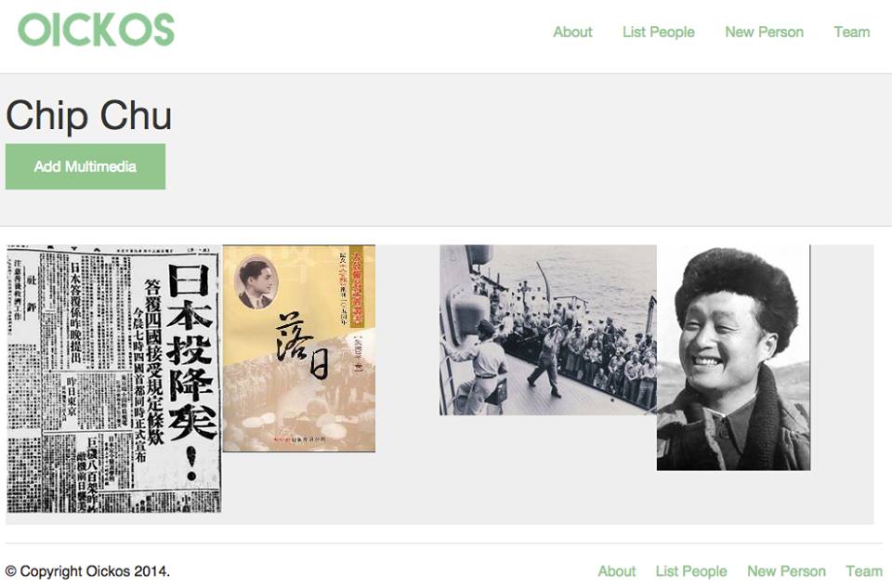
Task: Click the Copyright Oickos 2014 text
Action: pyautogui.click(x=87, y=571)
